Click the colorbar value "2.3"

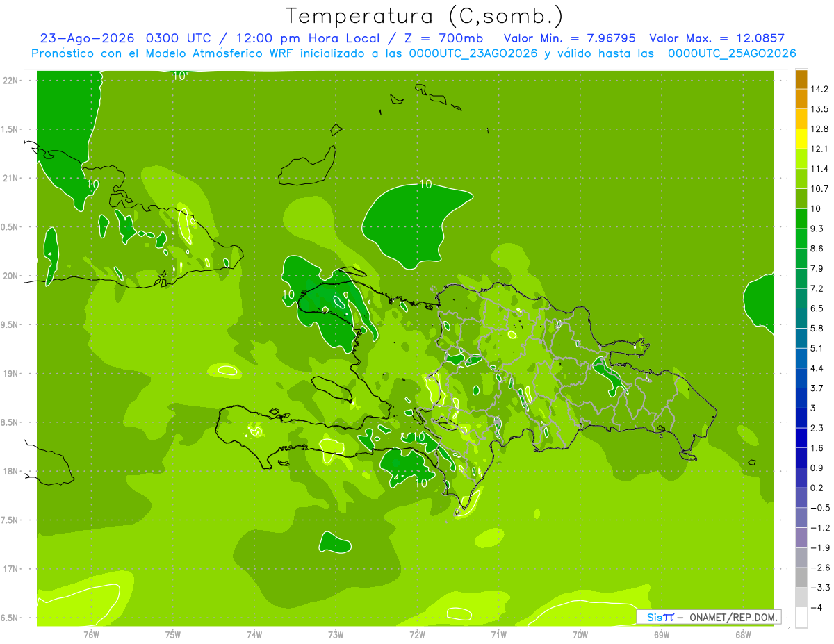(x=817, y=428)
